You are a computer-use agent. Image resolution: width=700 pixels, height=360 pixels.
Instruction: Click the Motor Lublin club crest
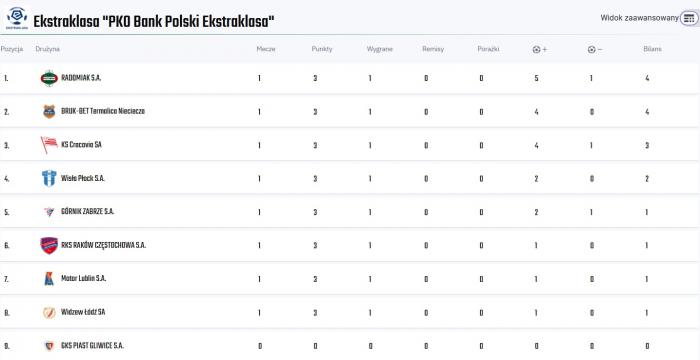pos(49,279)
